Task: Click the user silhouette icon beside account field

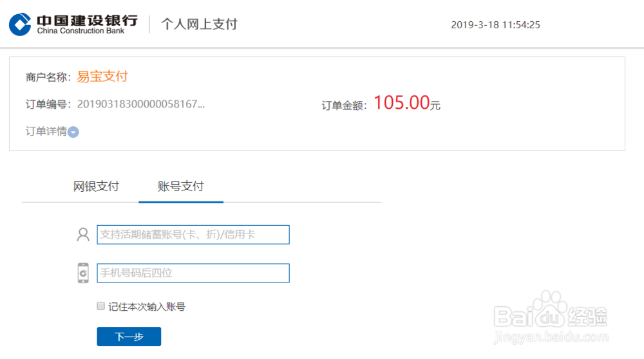Action: (x=83, y=235)
